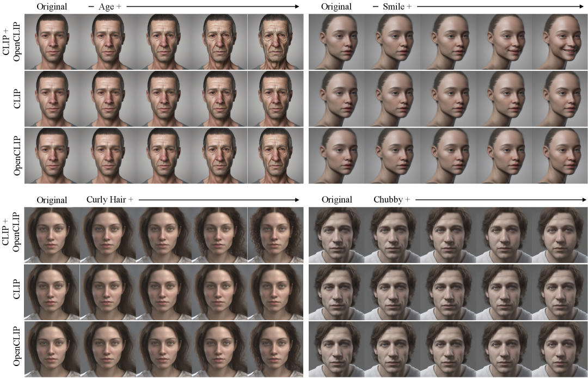Image resolution: width=588 pixels, height=378 pixels.
Task: Click the "CLIP + OpenCLIP" row label beside the Age grid
Action: pos(11,41)
